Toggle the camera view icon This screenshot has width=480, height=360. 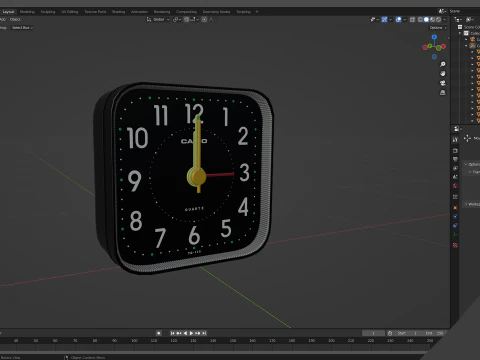[x=443, y=83]
